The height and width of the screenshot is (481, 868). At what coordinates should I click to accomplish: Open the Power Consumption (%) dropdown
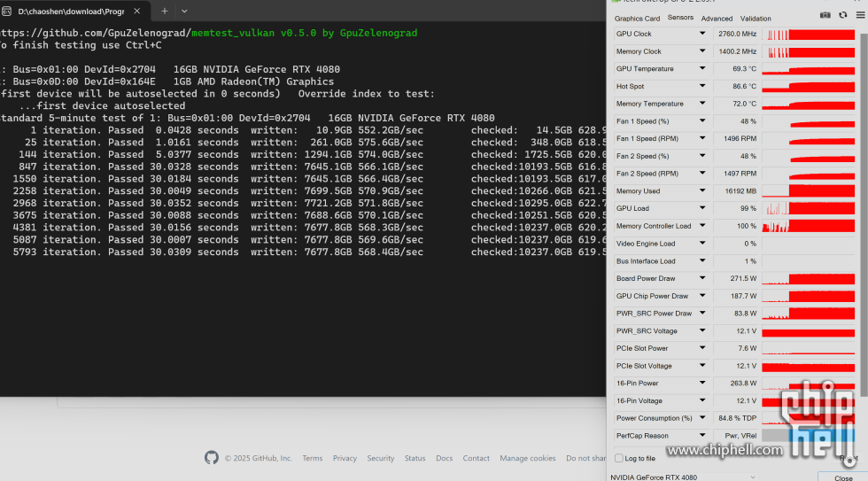point(701,418)
